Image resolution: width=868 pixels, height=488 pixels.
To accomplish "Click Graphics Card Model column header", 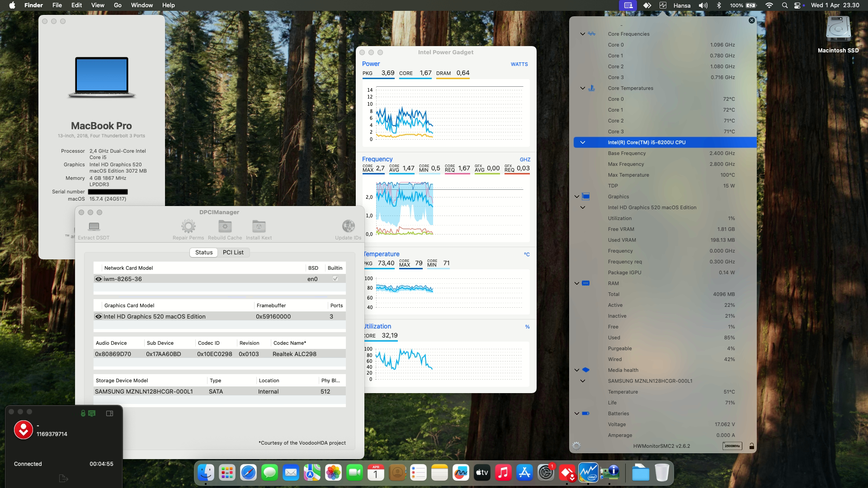I will coord(129,305).
